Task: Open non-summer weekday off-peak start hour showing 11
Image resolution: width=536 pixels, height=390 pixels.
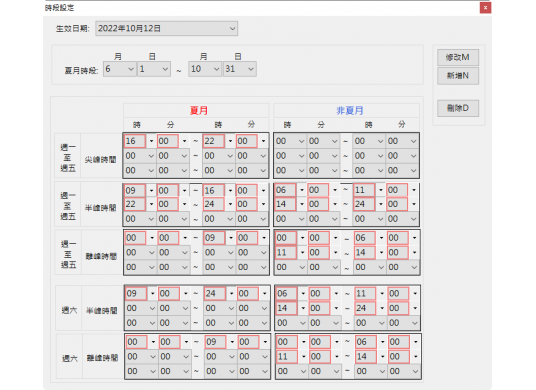Action: [x=291, y=253]
